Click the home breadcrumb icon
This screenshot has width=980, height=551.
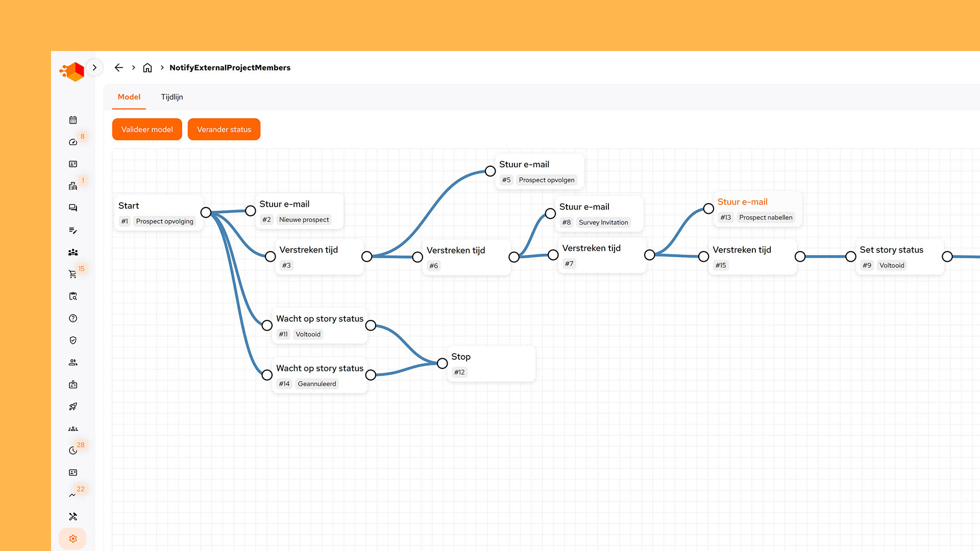[148, 68]
